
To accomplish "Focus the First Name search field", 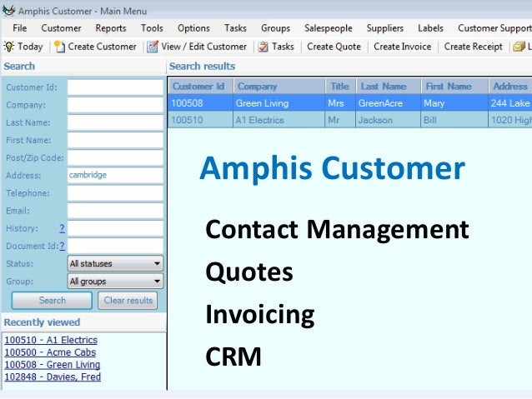I will pyautogui.click(x=115, y=140).
